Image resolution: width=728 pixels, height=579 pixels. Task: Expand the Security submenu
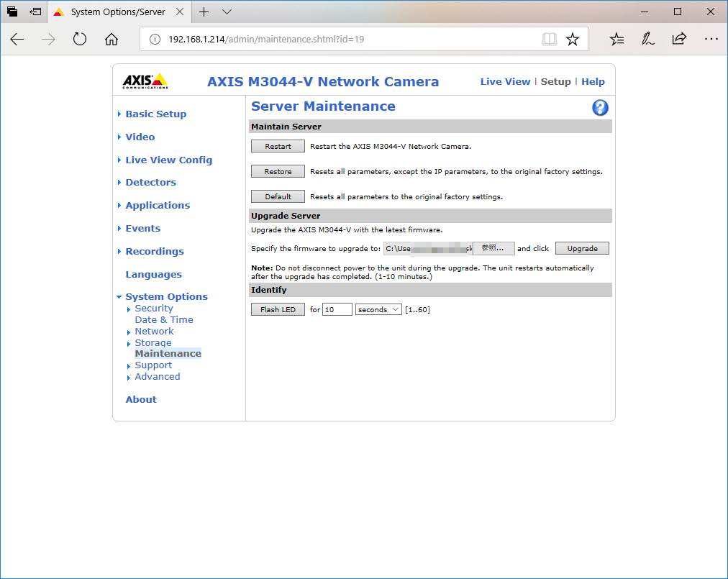coord(154,309)
